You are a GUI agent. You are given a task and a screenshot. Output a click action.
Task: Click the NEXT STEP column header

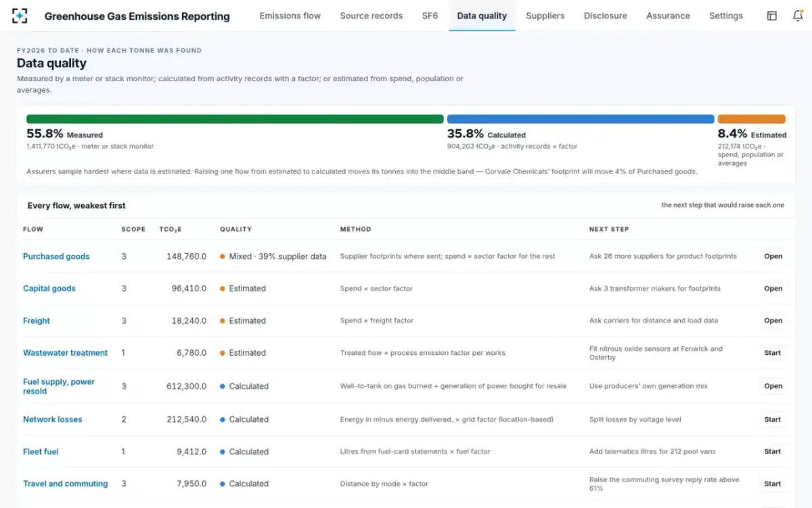609,230
